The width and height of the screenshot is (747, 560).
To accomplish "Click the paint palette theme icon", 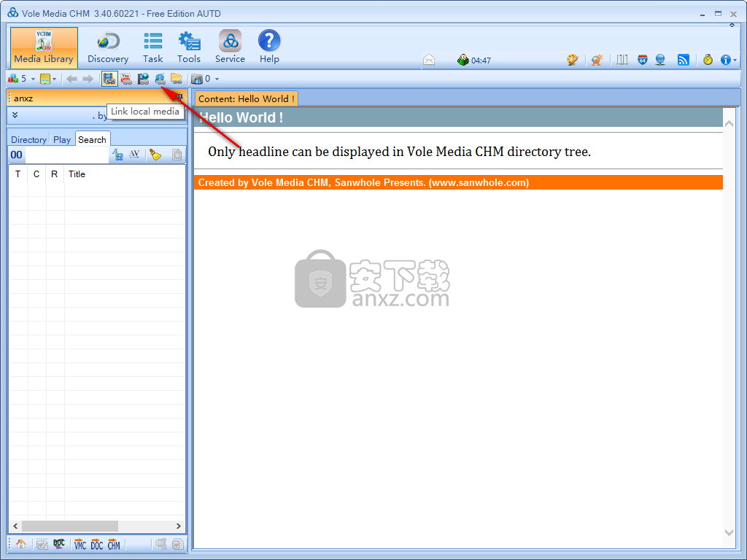I will click(x=572, y=60).
